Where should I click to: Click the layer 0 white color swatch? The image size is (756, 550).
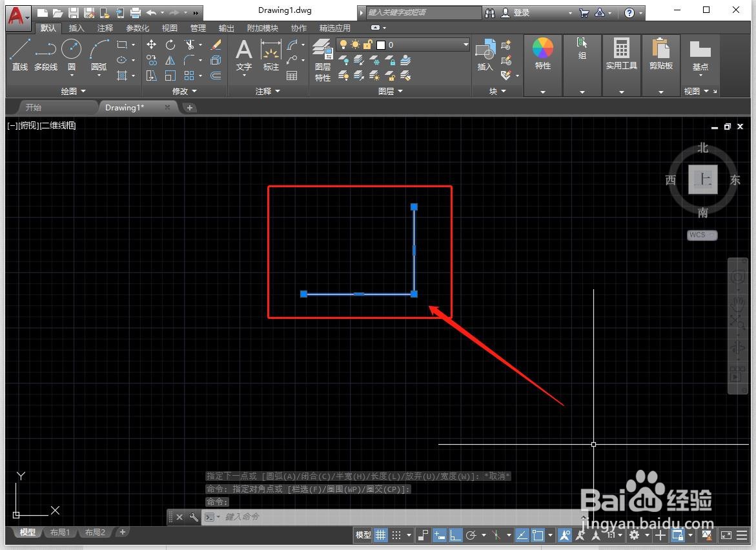[x=381, y=45]
